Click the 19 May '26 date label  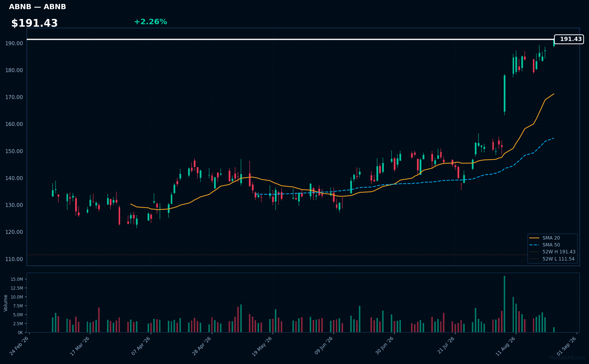pos(262,346)
